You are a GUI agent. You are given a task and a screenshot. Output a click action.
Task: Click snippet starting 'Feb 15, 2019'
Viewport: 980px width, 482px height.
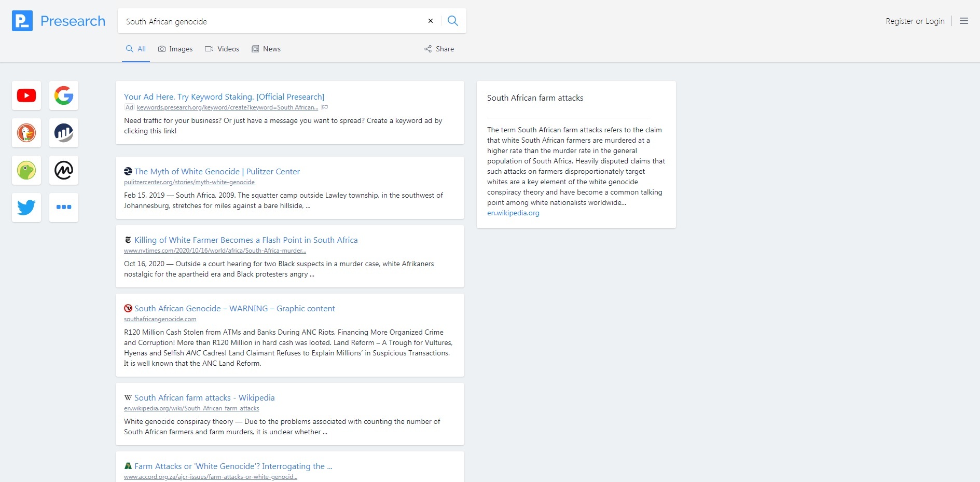click(x=284, y=200)
